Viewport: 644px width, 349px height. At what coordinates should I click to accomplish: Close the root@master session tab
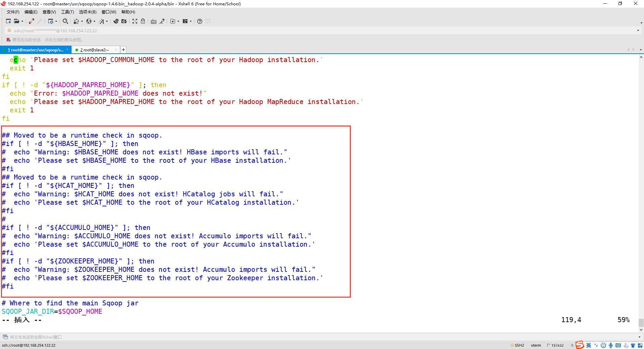[x=67, y=50]
